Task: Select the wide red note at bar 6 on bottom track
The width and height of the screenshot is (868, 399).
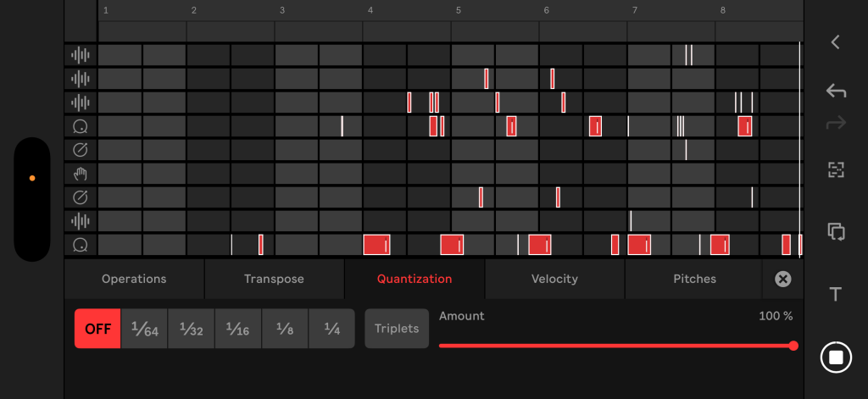Action: coord(540,245)
